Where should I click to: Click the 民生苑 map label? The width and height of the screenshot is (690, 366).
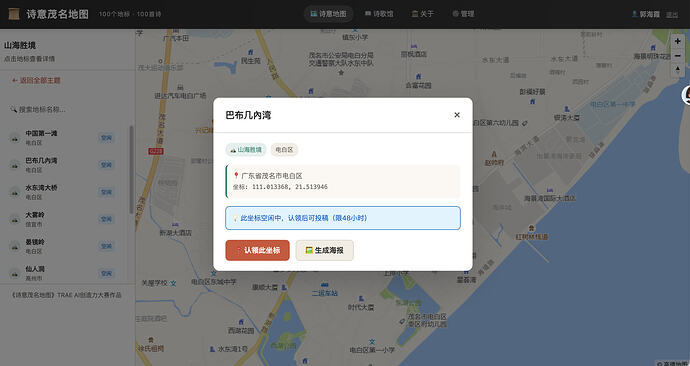(x=251, y=61)
